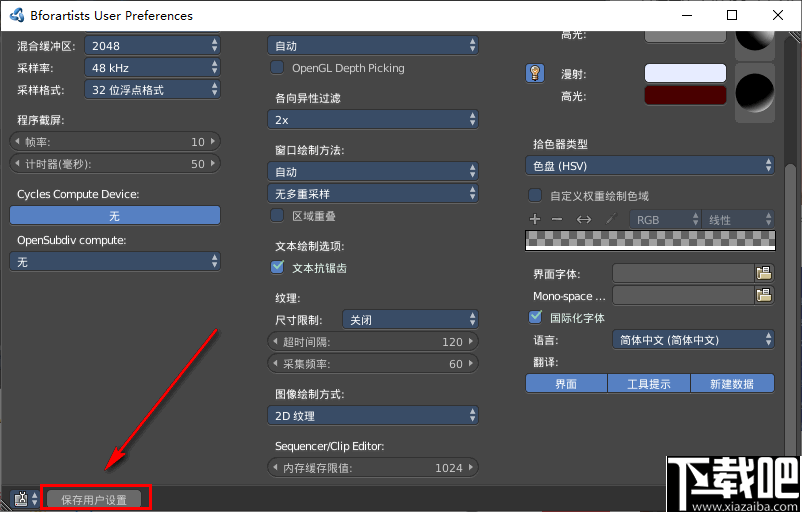Open 混合缓冲区 2048 dropdown

point(152,46)
